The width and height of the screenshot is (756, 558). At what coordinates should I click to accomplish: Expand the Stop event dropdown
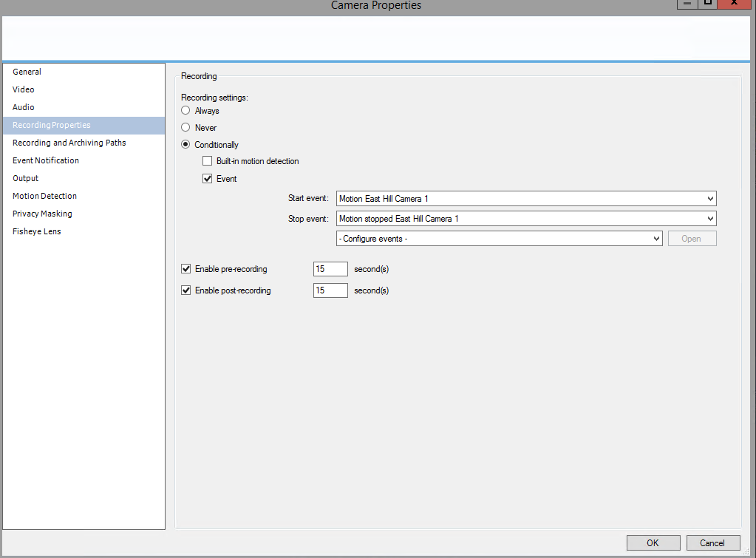(x=525, y=219)
